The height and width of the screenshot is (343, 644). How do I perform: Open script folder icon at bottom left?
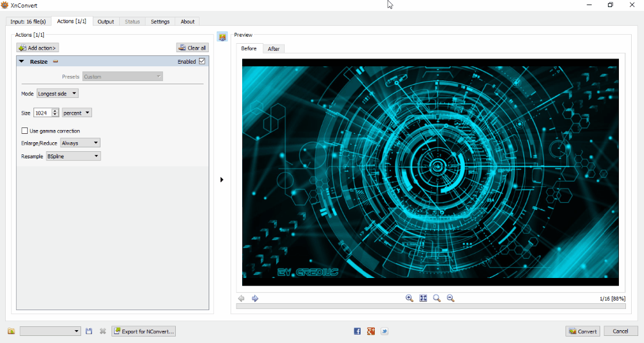pos(11,331)
